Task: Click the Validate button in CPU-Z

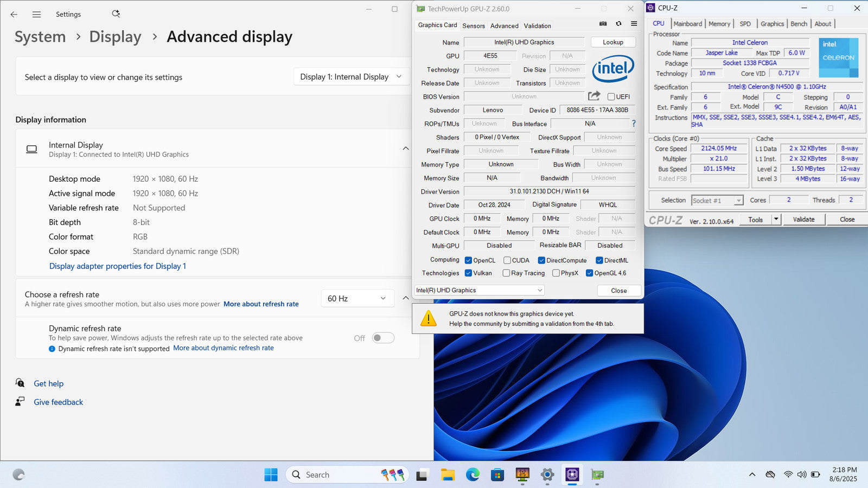Action: (803, 219)
